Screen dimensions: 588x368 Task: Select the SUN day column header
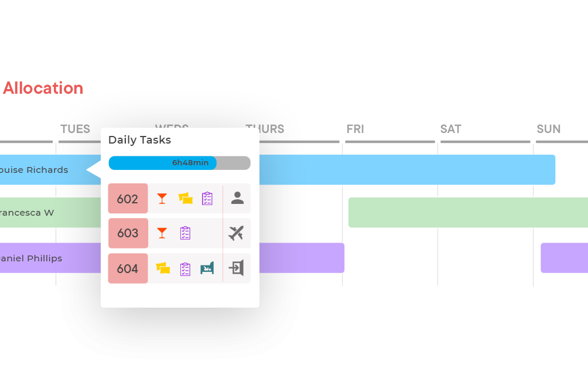549,129
